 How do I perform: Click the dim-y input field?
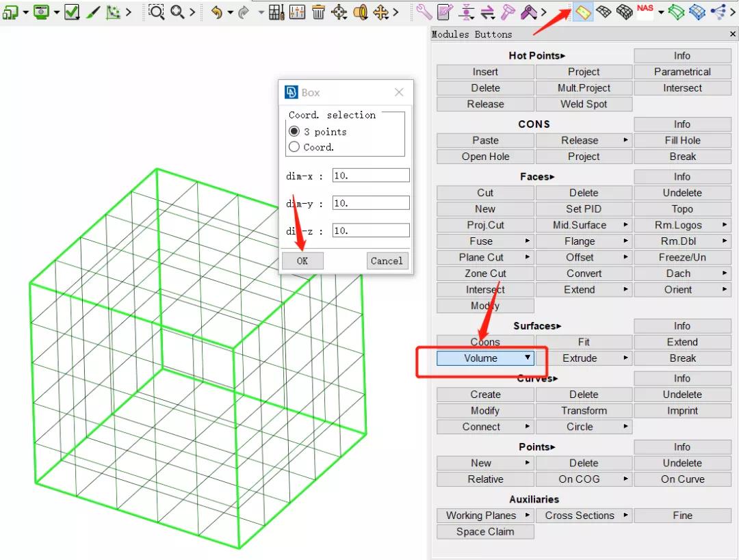click(x=370, y=203)
